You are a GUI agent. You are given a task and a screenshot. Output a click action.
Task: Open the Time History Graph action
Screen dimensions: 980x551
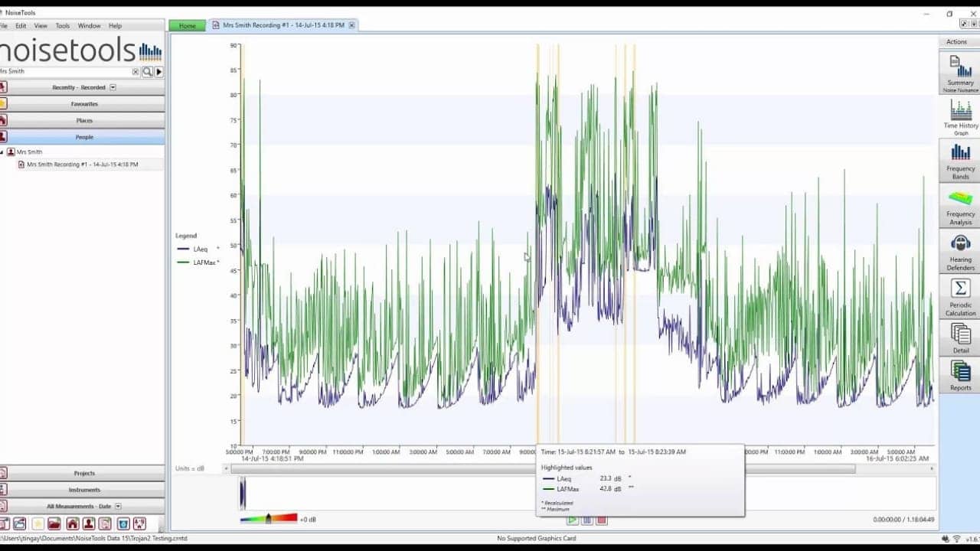[960, 116]
